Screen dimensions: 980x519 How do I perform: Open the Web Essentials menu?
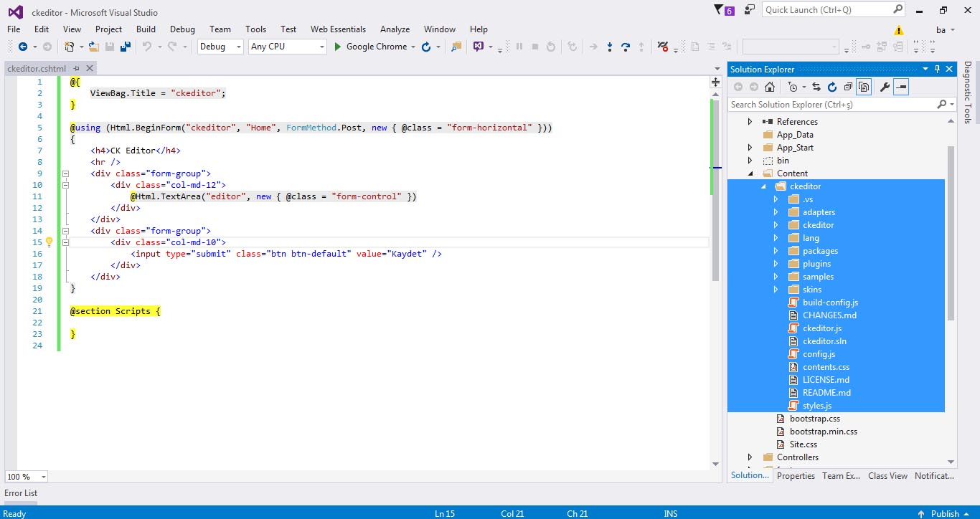click(338, 29)
